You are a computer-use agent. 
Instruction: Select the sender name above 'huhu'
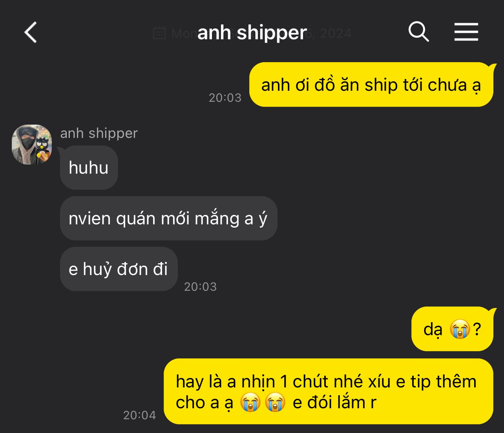99,133
